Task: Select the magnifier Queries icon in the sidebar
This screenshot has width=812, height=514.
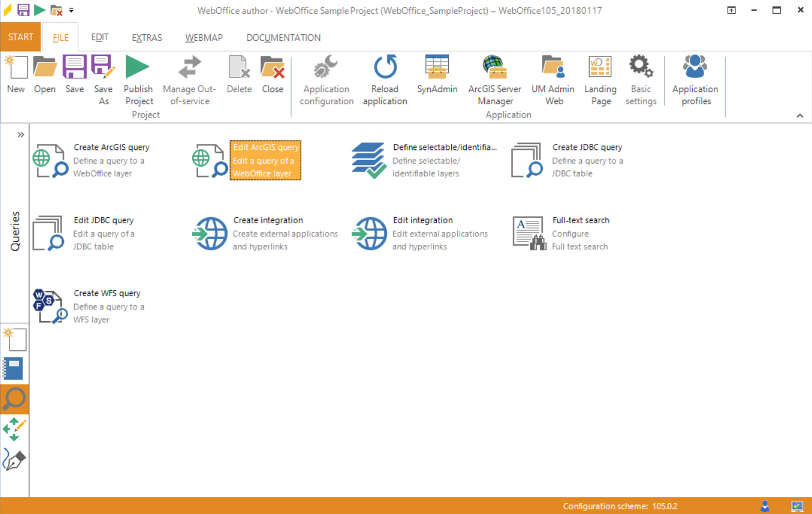Action: (14, 399)
